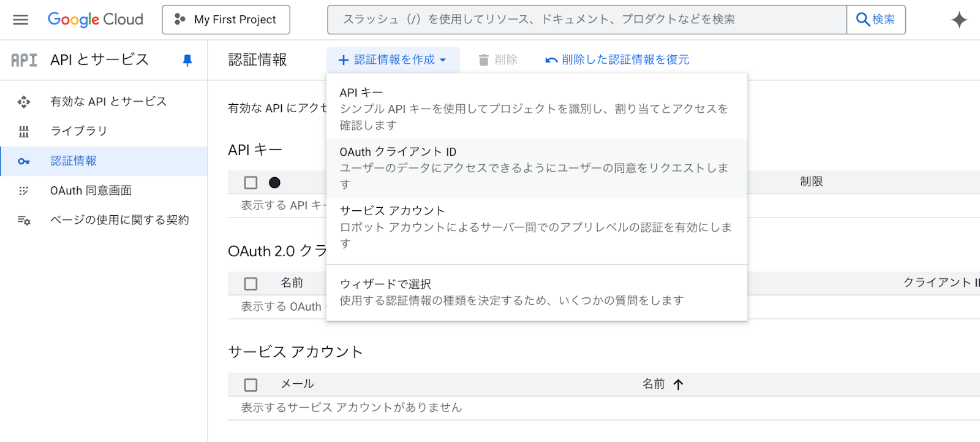Toggle the OAuth 2.0 table select-all checkbox
Screen dimensions: 980x442
(x=251, y=284)
